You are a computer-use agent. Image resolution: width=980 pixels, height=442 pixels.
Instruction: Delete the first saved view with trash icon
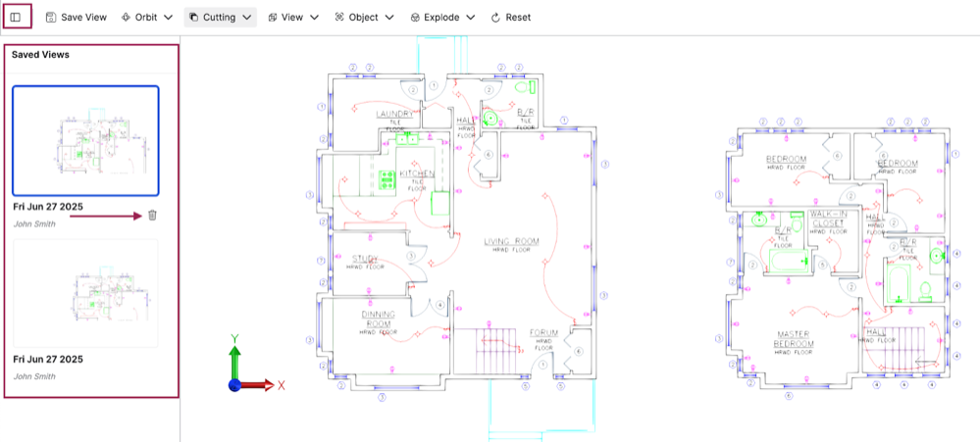[152, 216]
